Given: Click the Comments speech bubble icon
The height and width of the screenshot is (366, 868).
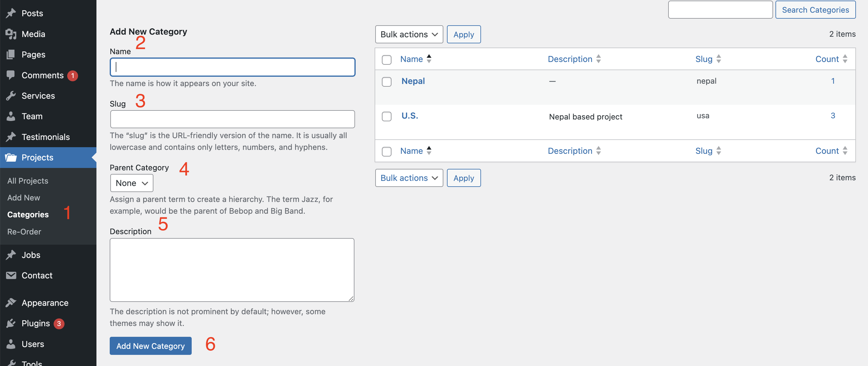Looking at the screenshot, I should coord(11,75).
